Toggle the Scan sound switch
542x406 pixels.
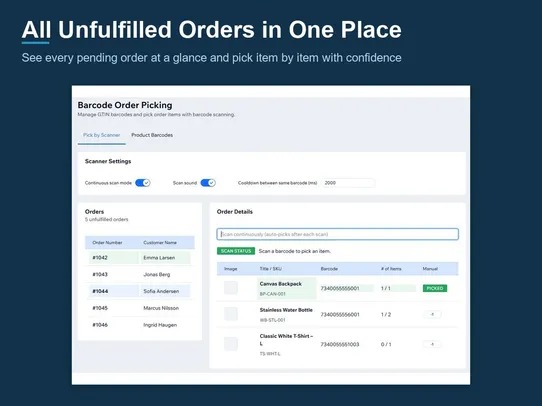tap(208, 183)
